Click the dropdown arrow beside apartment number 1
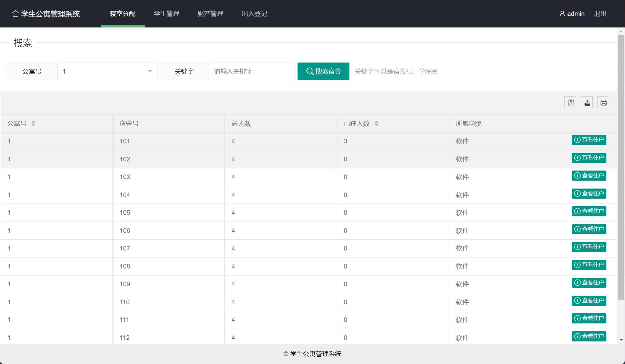The width and height of the screenshot is (625, 364). coord(150,71)
